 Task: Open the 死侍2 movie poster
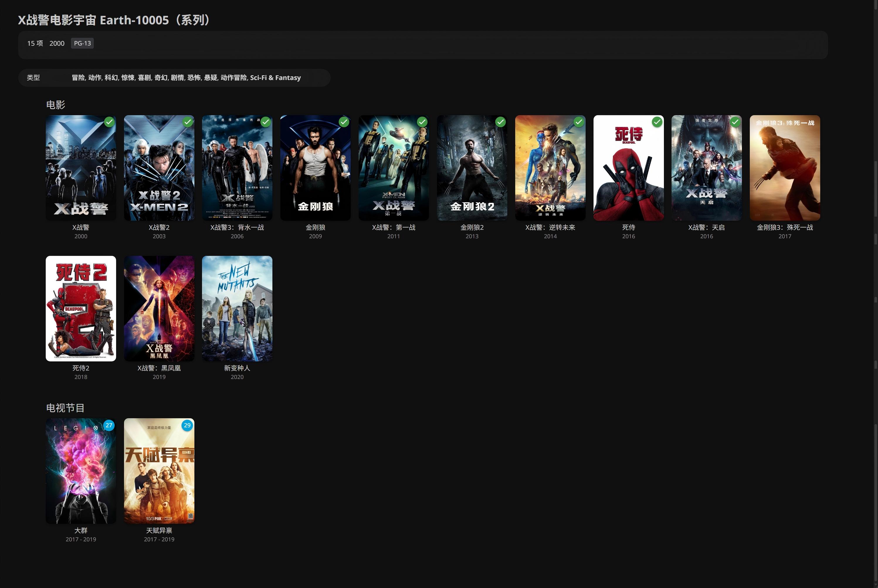tap(81, 309)
